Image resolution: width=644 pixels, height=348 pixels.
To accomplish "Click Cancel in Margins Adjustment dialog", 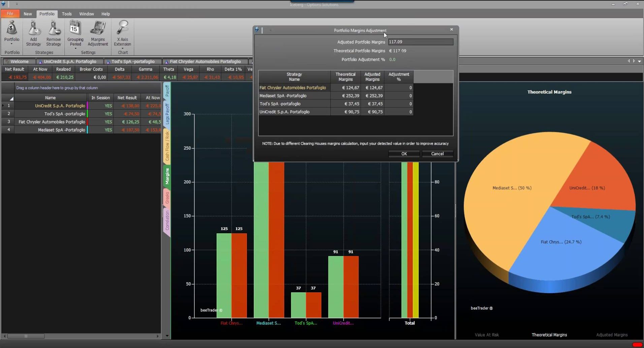I will [x=437, y=153].
